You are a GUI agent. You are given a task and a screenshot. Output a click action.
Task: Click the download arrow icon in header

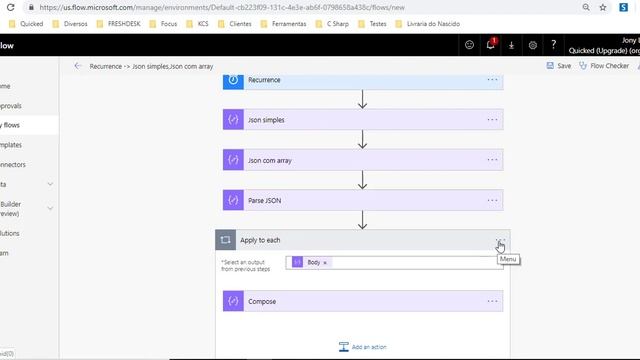tap(511, 45)
